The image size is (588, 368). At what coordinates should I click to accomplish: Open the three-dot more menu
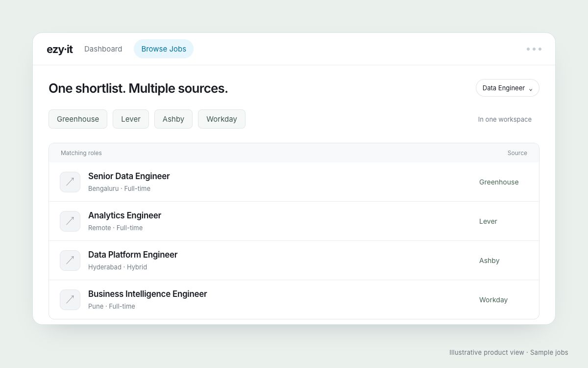pyautogui.click(x=534, y=49)
